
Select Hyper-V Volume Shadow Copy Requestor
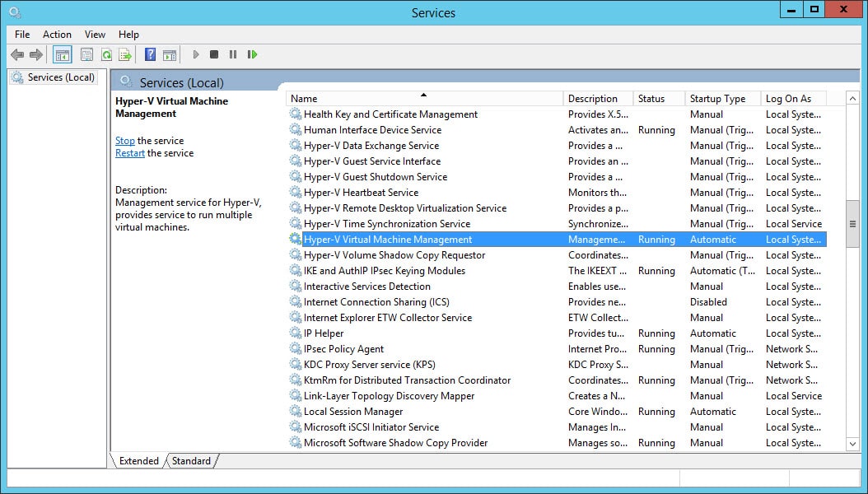[x=557, y=255]
